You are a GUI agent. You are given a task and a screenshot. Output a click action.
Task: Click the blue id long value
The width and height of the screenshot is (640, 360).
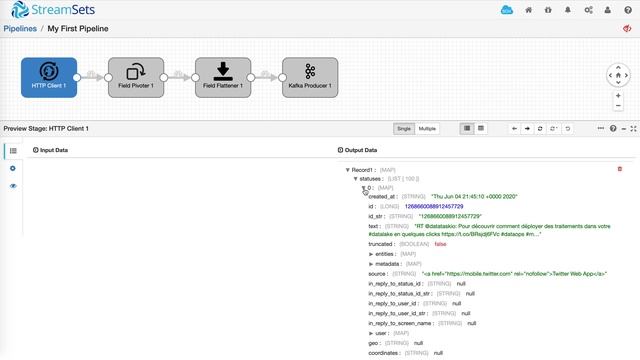coord(434,207)
